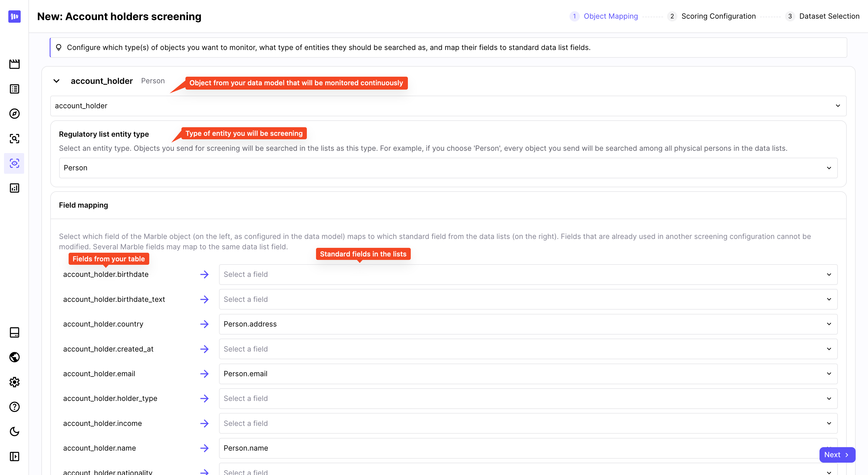The height and width of the screenshot is (475, 868).
Task: Click the globe icon in sidebar
Action: pyautogui.click(x=14, y=357)
